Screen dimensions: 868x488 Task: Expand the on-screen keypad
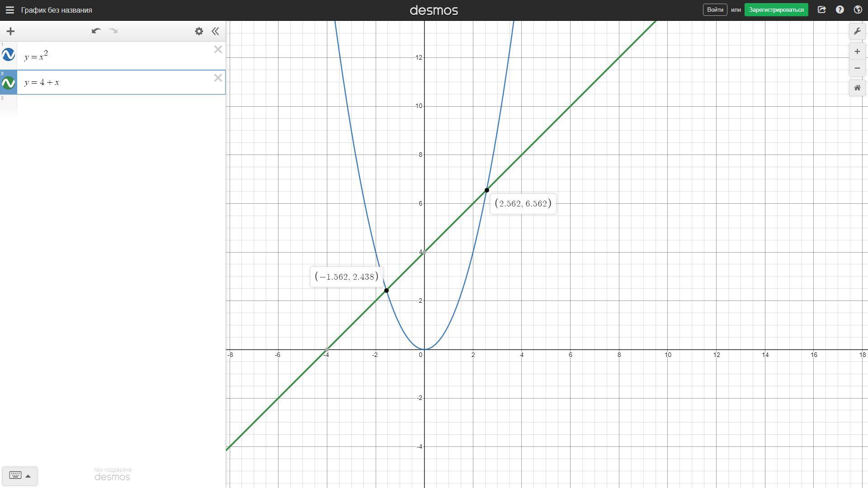[19, 476]
